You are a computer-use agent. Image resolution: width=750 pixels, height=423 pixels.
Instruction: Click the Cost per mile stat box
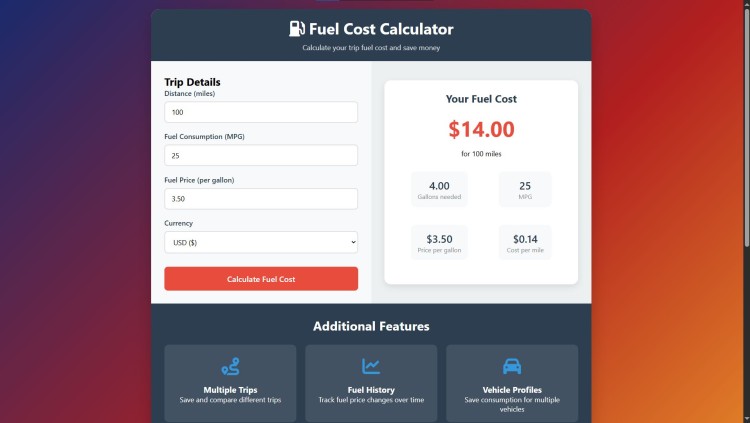coord(525,243)
